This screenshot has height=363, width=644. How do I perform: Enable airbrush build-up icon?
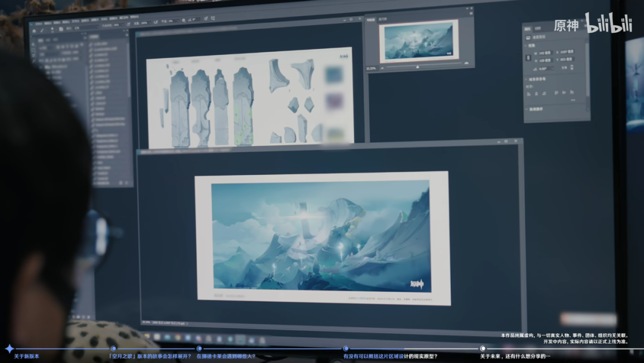coord(156,21)
